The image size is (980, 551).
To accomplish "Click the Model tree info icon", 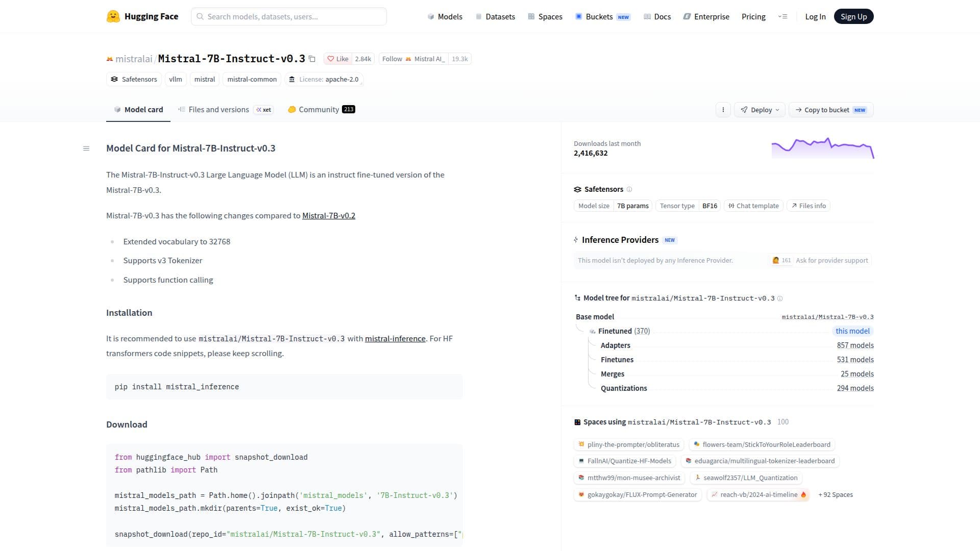I will (780, 298).
